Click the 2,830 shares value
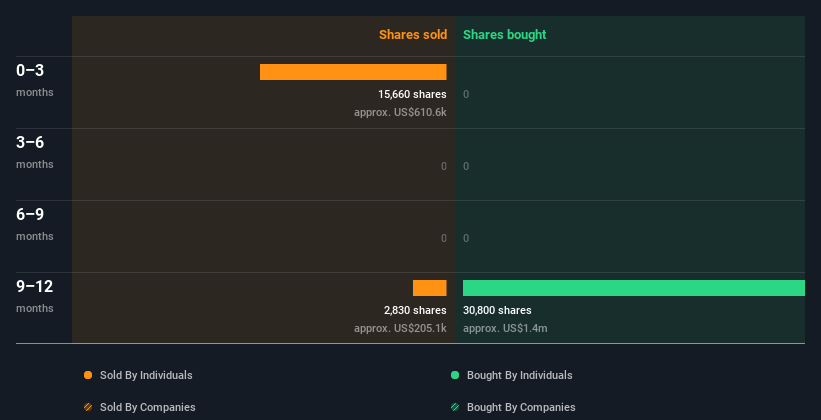 point(415,310)
